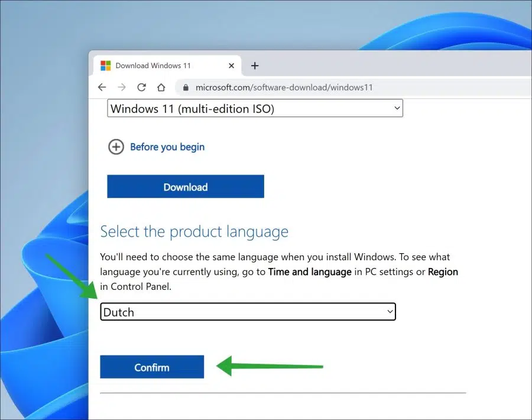Open the Dutch product language dropdown
The height and width of the screenshot is (420, 532).
point(248,312)
